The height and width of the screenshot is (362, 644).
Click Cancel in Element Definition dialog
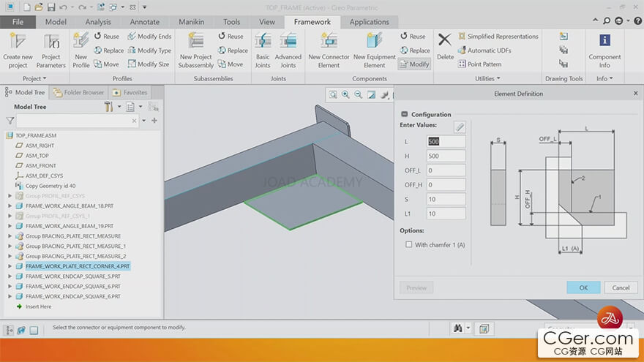pyautogui.click(x=621, y=287)
